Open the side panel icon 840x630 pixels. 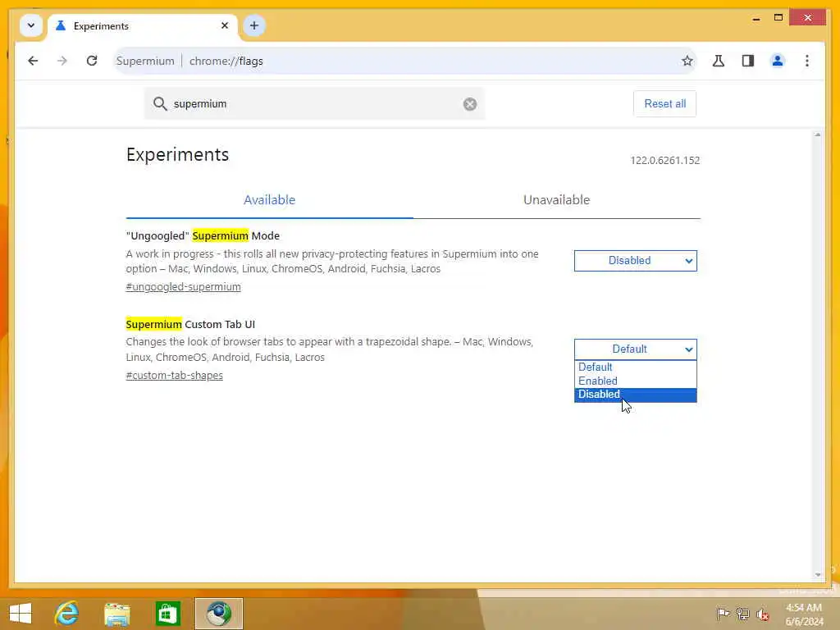(x=748, y=61)
